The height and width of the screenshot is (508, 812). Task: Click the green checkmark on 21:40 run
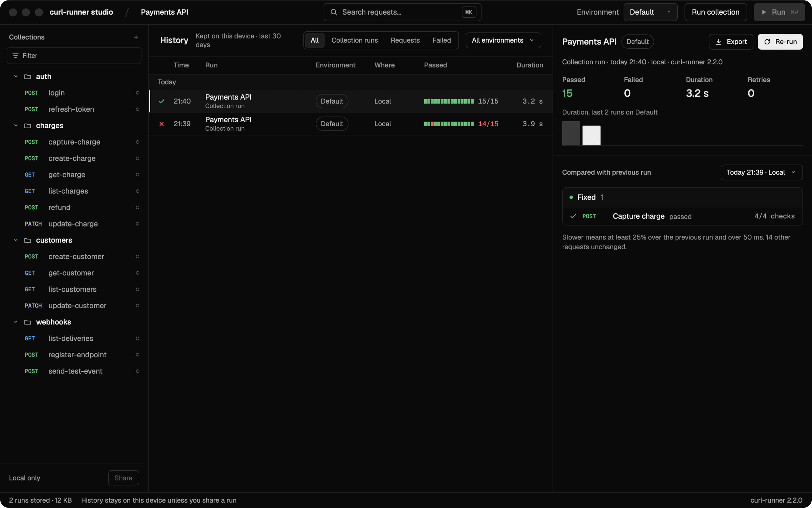(x=162, y=101)
